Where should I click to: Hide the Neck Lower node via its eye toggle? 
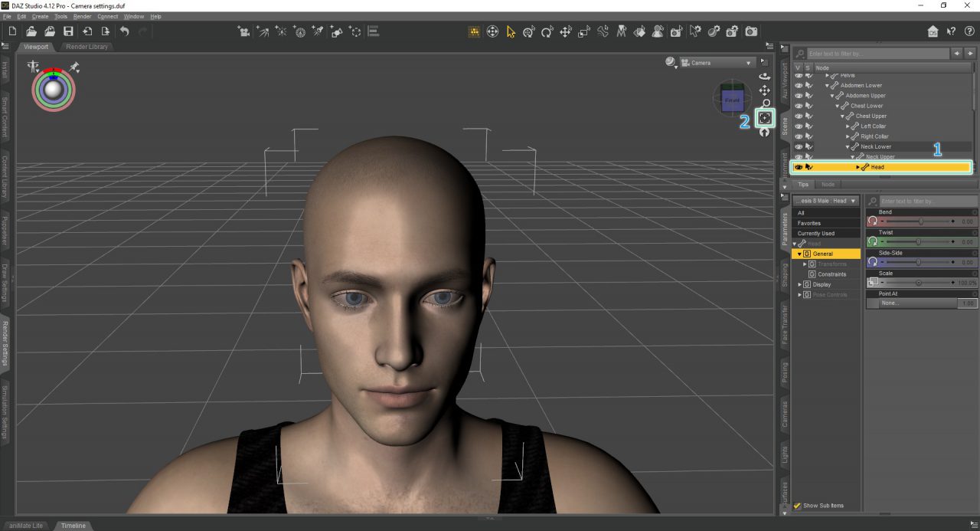tap(799, 146)
